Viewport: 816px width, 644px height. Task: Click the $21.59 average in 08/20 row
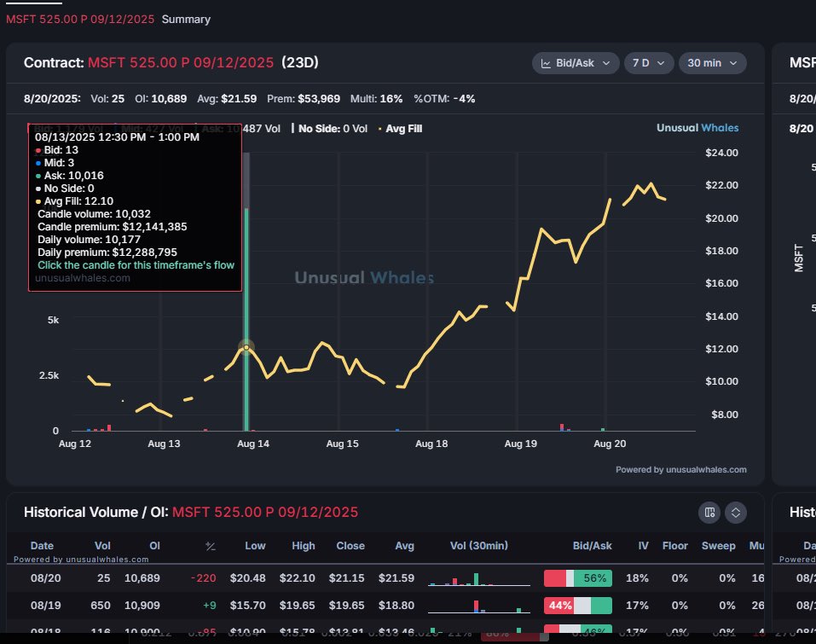[x=396, y=577]
